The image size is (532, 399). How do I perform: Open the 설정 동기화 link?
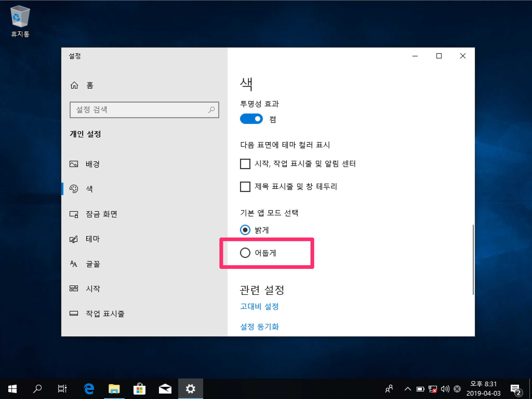[x=259, y=327]
